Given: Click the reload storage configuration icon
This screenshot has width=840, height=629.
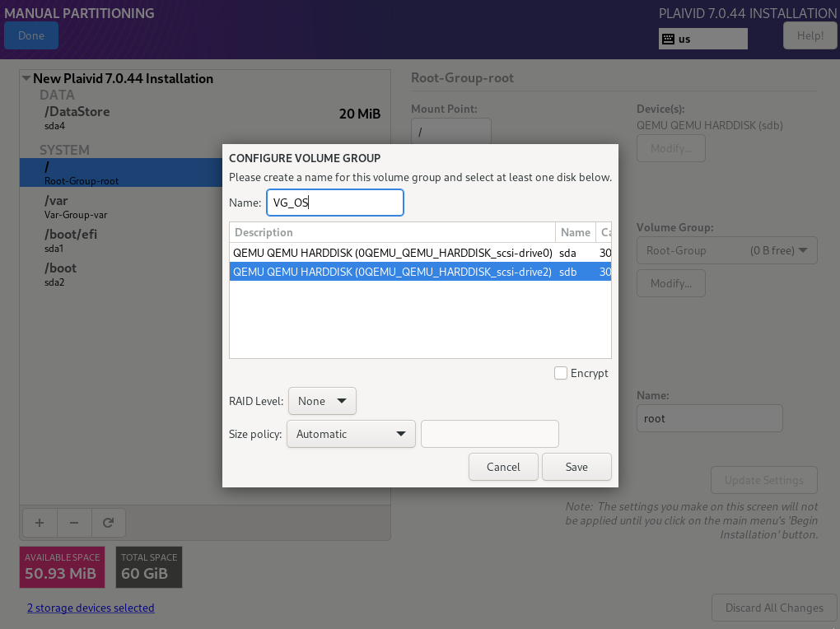Looking at the screenshot, I should [108, 523].
